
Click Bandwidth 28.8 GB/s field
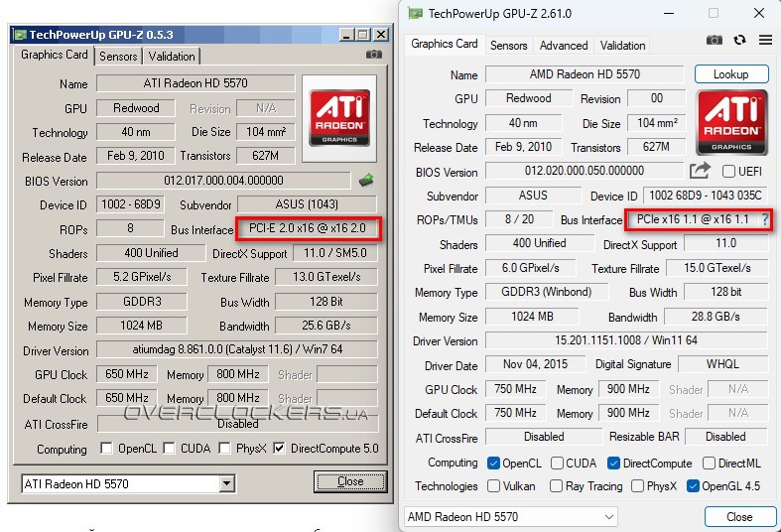coord(716,317)
